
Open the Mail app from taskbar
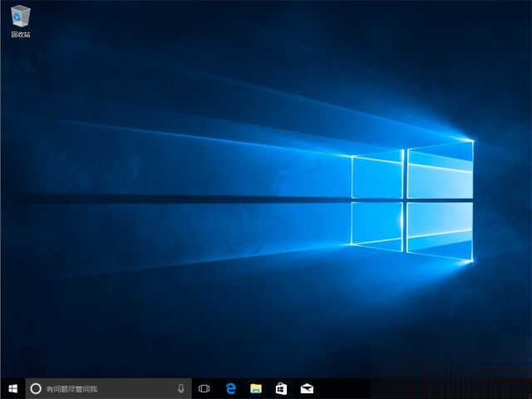(307, 388)
